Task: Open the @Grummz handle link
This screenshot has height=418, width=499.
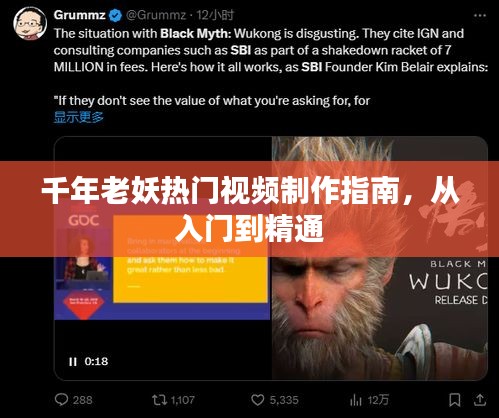Action: click(x=155, y=15)
